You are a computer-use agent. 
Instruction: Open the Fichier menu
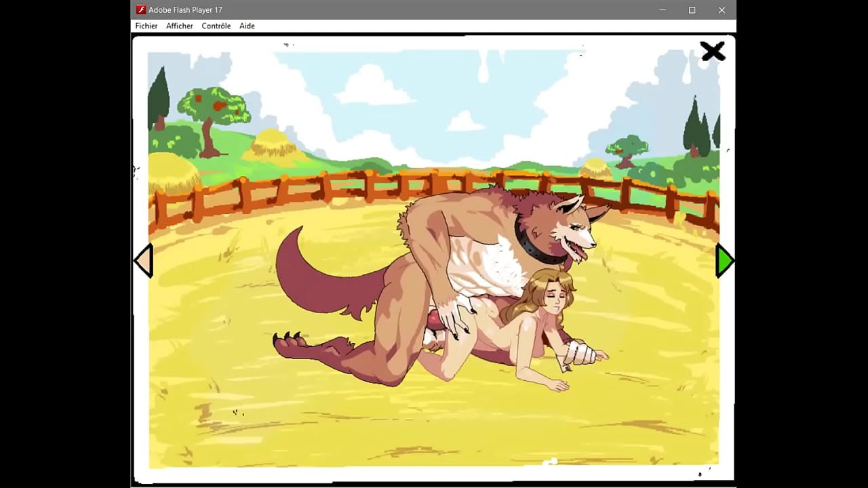tap(146, 26)
